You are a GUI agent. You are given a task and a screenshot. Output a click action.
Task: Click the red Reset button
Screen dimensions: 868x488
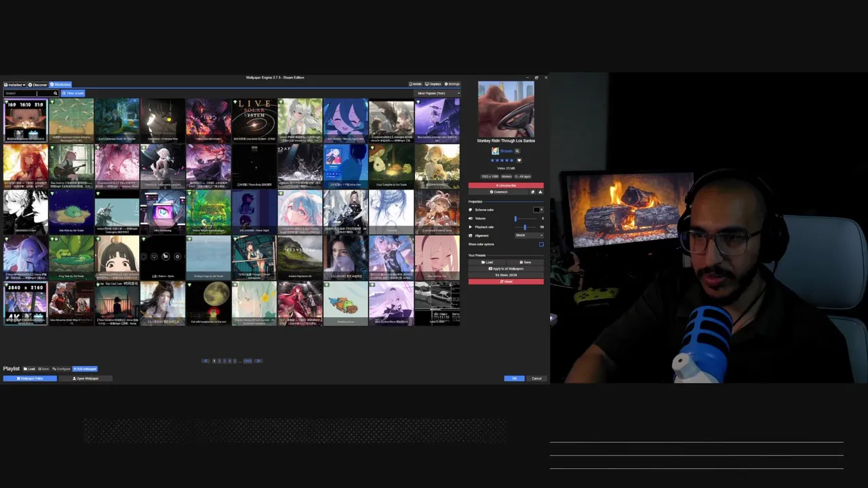tap(506, 281)
